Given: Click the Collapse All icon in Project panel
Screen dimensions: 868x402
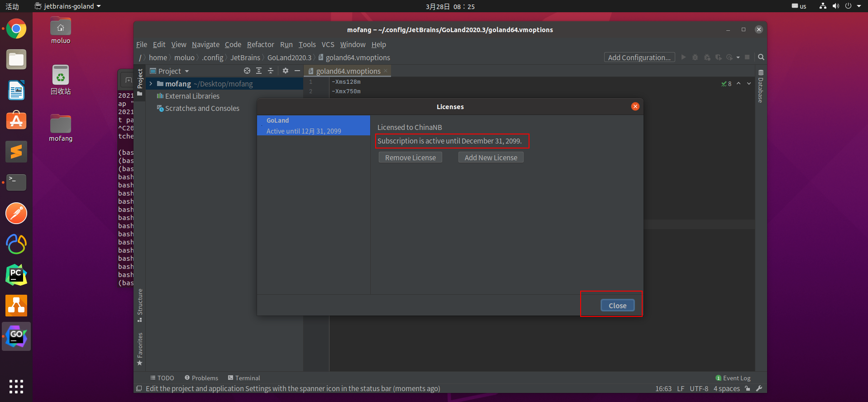Looking at the screenshot, I should 271,71.
